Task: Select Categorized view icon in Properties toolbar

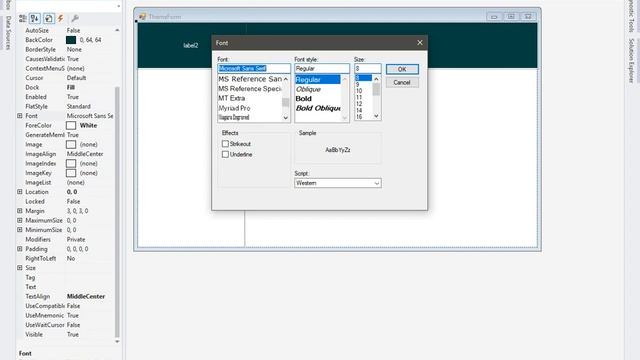Action: click(x=23, y=18)
